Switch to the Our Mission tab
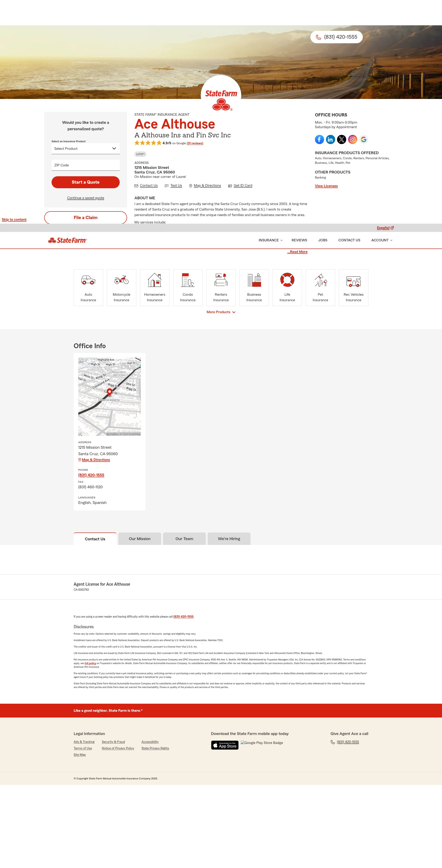This screenshot has height=868, width=442. pos(140,539)
